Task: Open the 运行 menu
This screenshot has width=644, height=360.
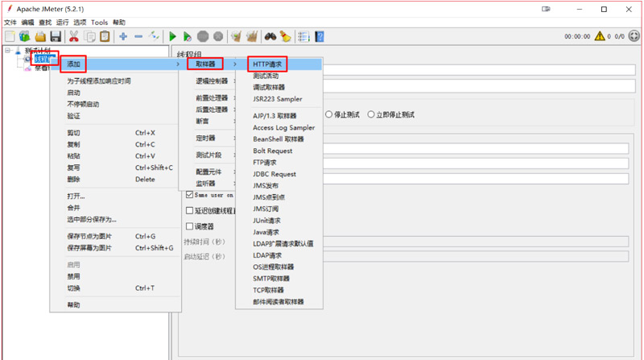Action: (x=62, y=23)
